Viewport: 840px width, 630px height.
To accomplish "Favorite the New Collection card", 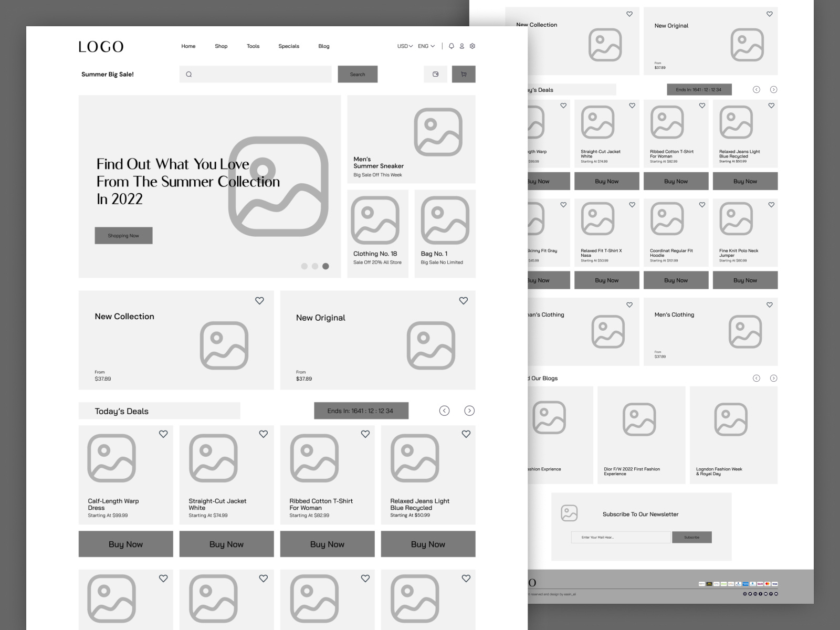I will tap(259, 301).
